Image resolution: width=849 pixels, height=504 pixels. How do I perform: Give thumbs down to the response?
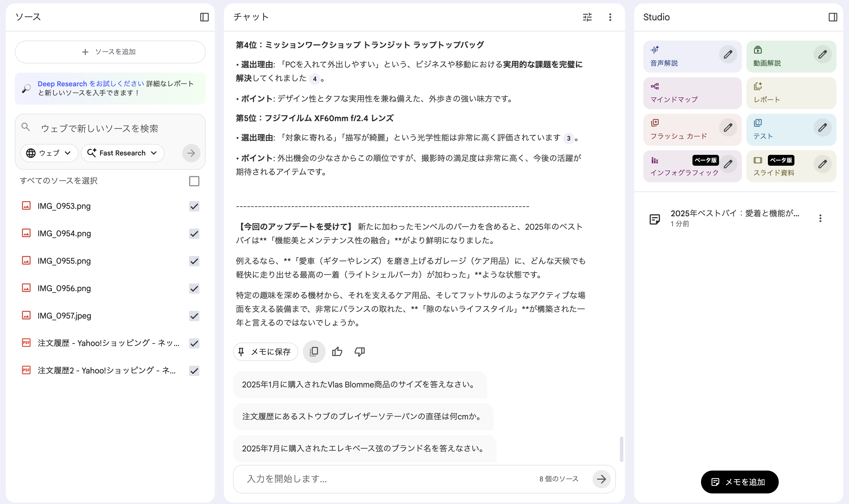[x=359, y=351]
